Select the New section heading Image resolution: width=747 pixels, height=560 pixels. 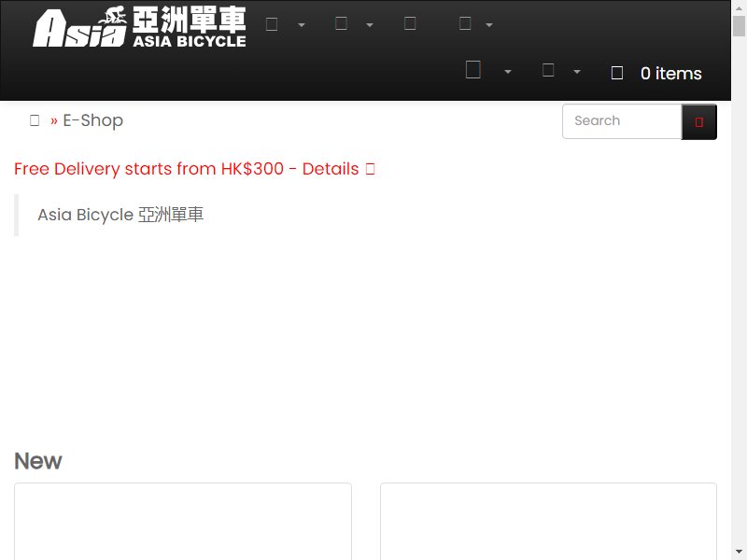coord(38,461)
